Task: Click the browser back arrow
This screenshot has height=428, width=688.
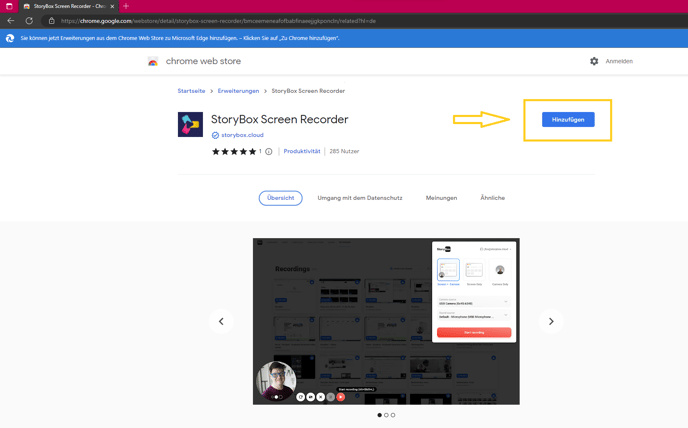Action: tap(11, 21)
